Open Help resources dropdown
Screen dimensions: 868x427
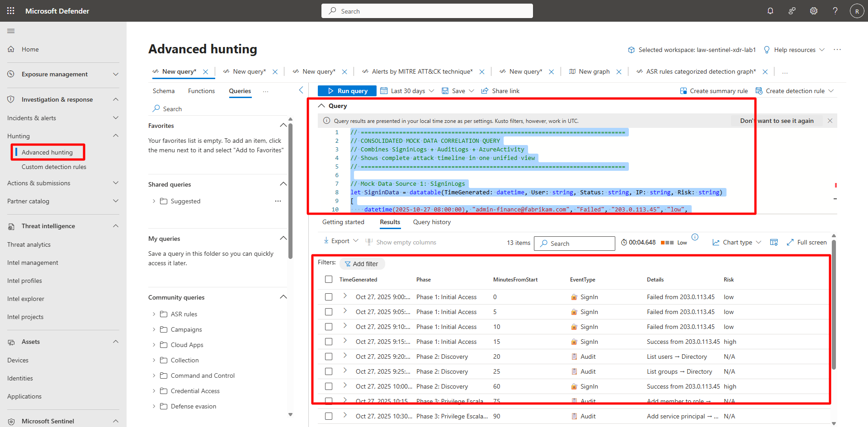[794, 50]
